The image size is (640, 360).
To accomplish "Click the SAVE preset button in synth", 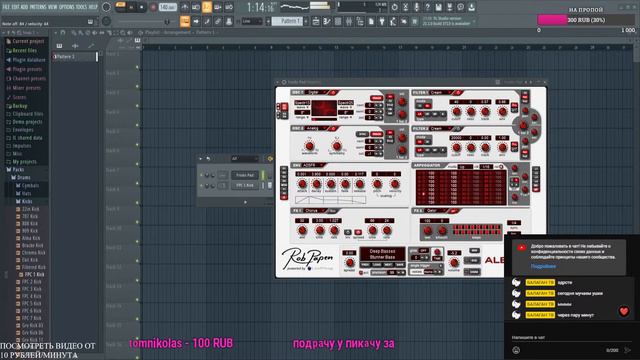I will pyautogui.click(x=400, y=265).
